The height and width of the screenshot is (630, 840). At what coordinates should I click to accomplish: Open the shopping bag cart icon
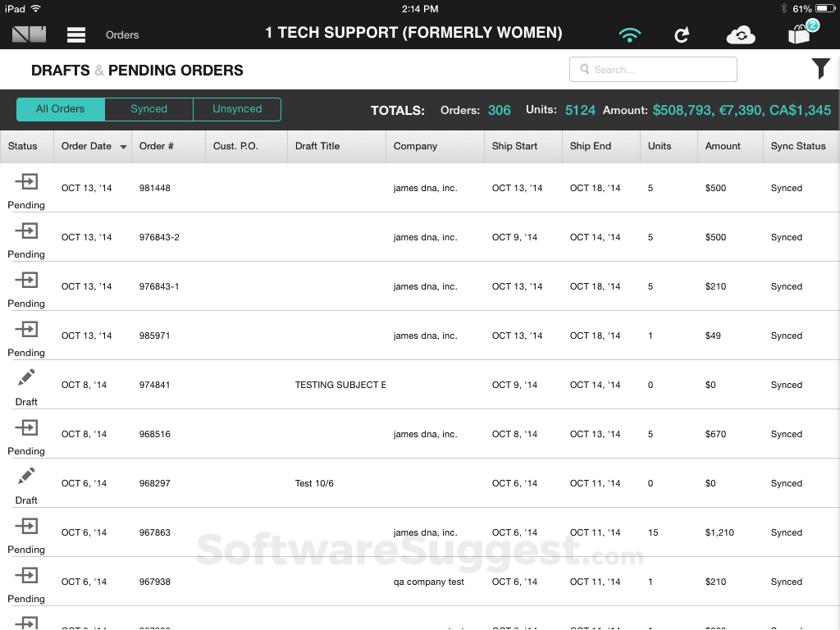[x=800, y=34]
